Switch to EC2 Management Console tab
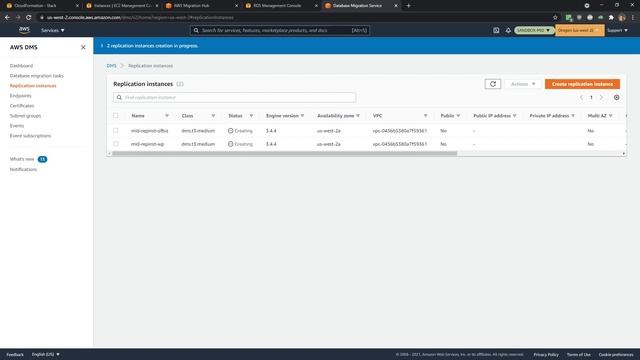 coord(122,6)
